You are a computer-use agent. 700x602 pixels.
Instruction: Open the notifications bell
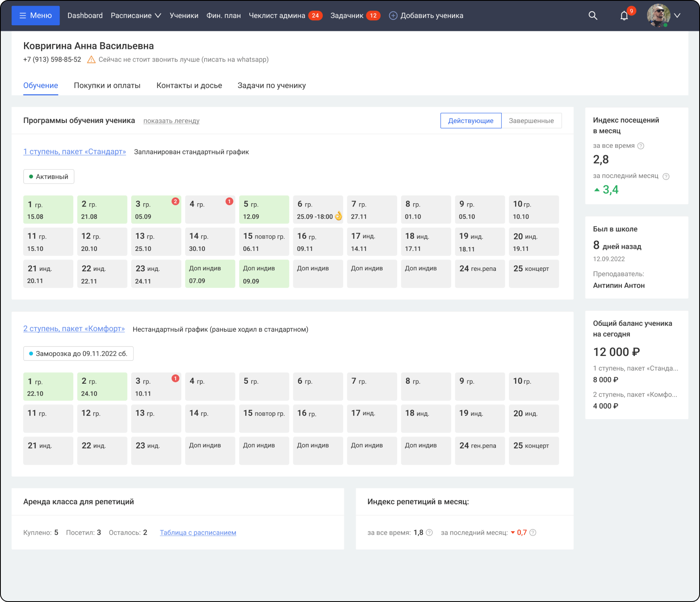[x=624, y=16]
